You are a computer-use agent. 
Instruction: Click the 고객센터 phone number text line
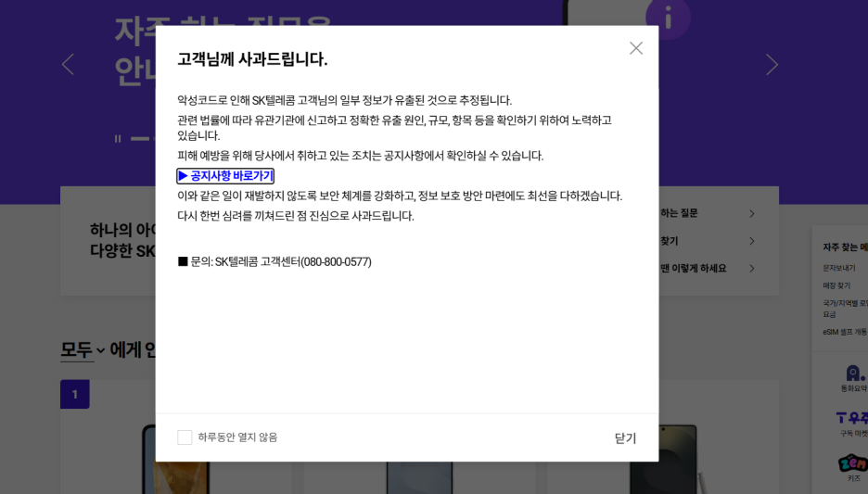pyautogui.click(x=274, y=261)
